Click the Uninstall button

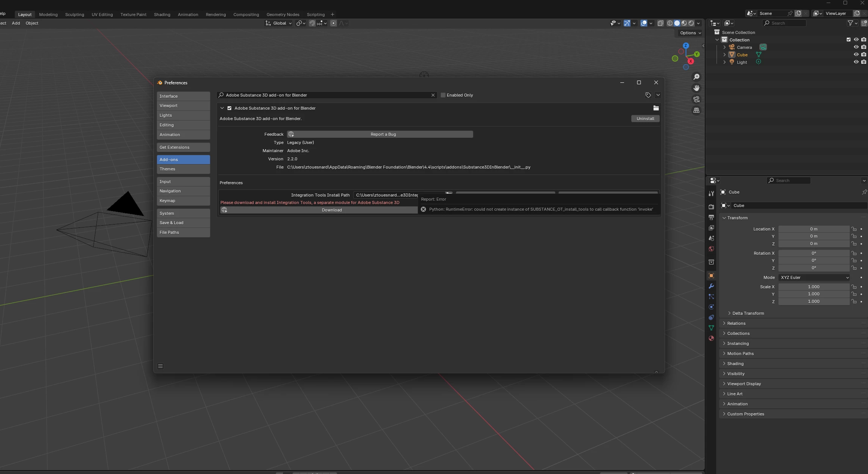coord(645,119)
